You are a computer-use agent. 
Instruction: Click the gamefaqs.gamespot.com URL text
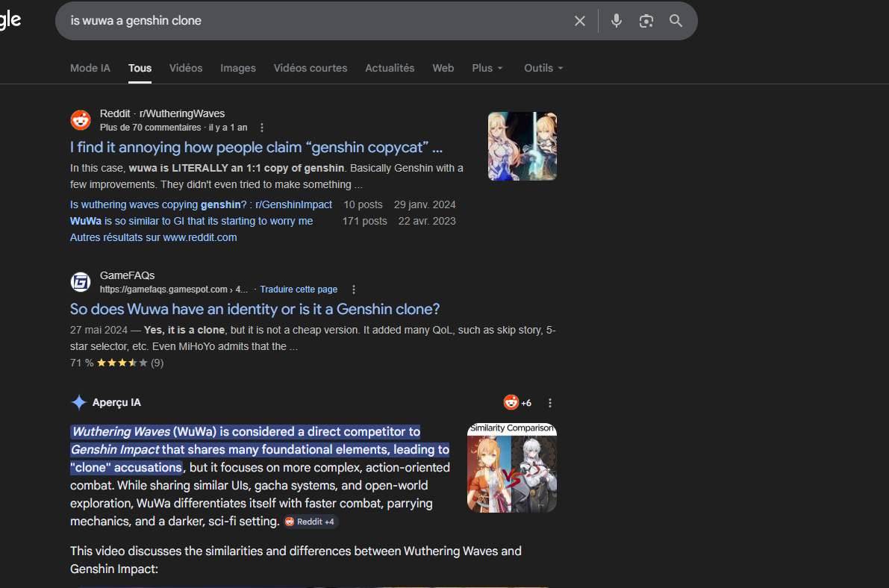[173, 290]
